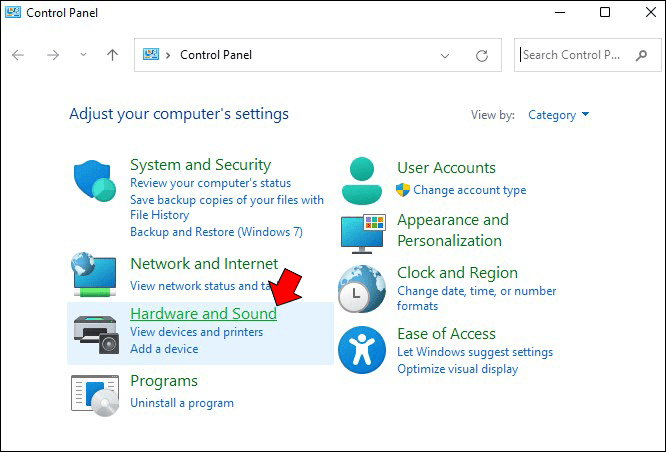
Task: Open Network and Internet category
Action: coord(204,264)
